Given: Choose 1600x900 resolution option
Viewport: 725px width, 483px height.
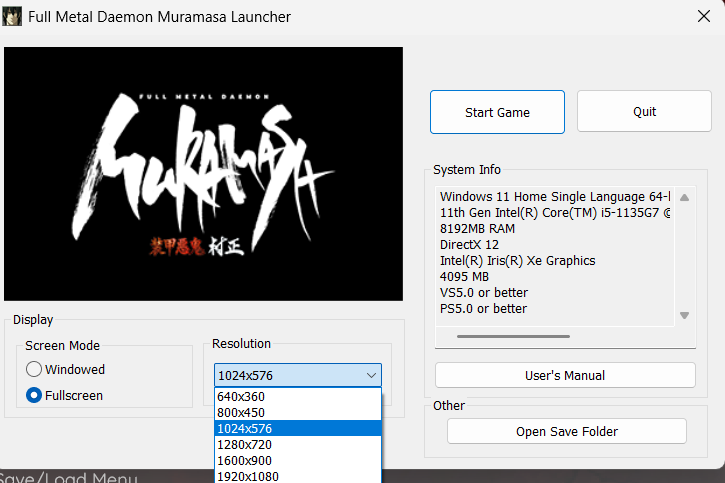Looking at the screenshot, I should point(298,461).
